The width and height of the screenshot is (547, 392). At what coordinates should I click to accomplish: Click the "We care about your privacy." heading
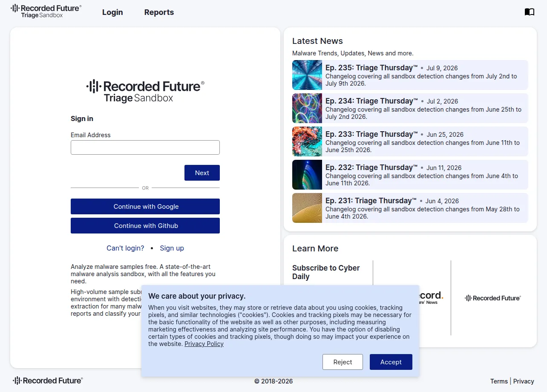pos(197,296)
